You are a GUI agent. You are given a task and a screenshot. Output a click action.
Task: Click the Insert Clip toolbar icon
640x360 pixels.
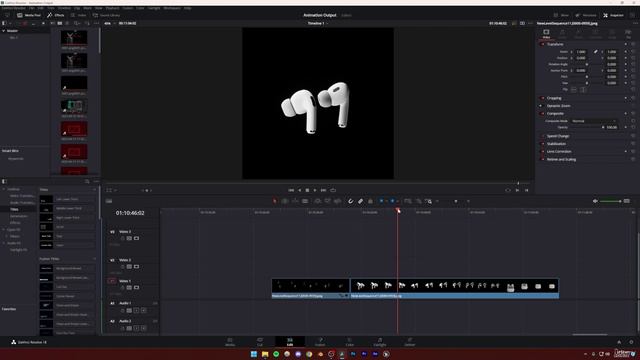coord(318,201)
